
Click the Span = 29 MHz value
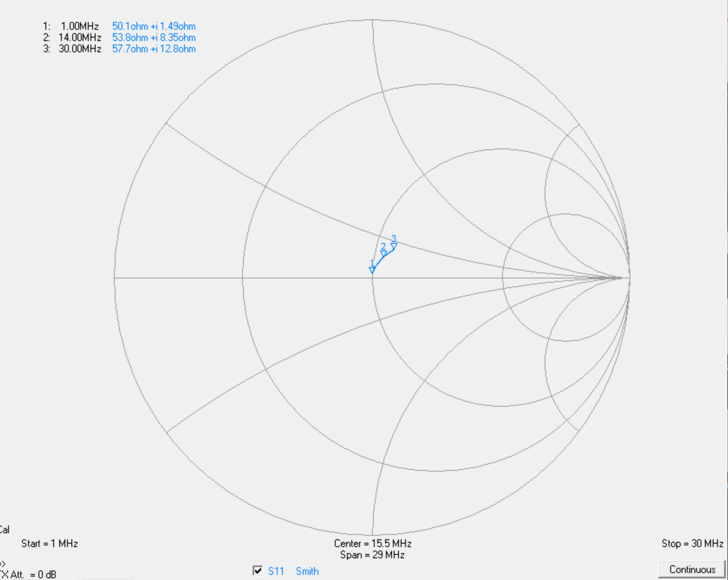coord(372,555)
